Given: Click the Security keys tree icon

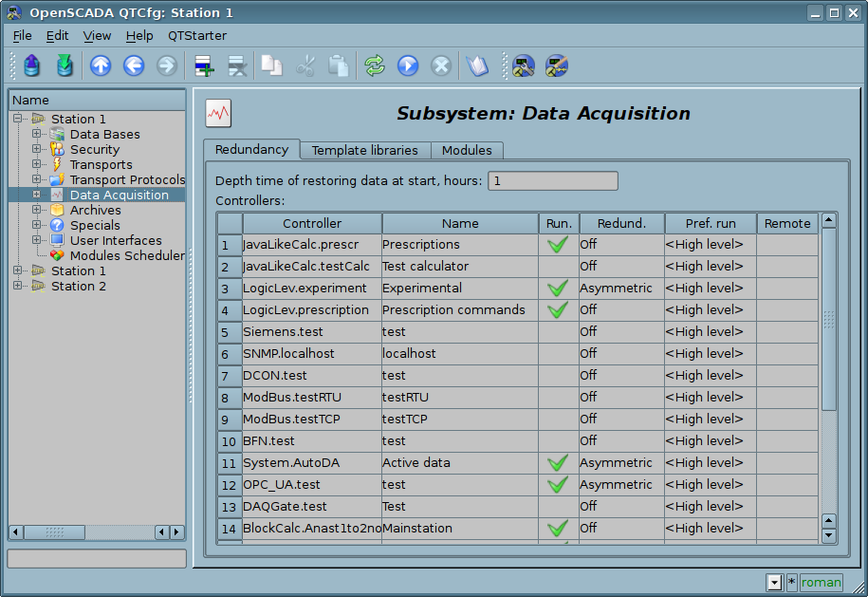Looking at the screenshot, I should tap(57, 149).
